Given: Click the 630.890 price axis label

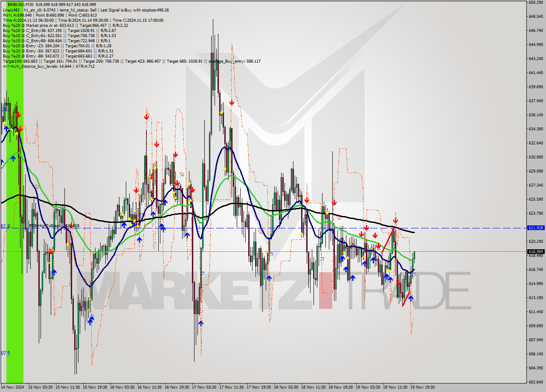Looking at the screenshot, I should [535, 157].
